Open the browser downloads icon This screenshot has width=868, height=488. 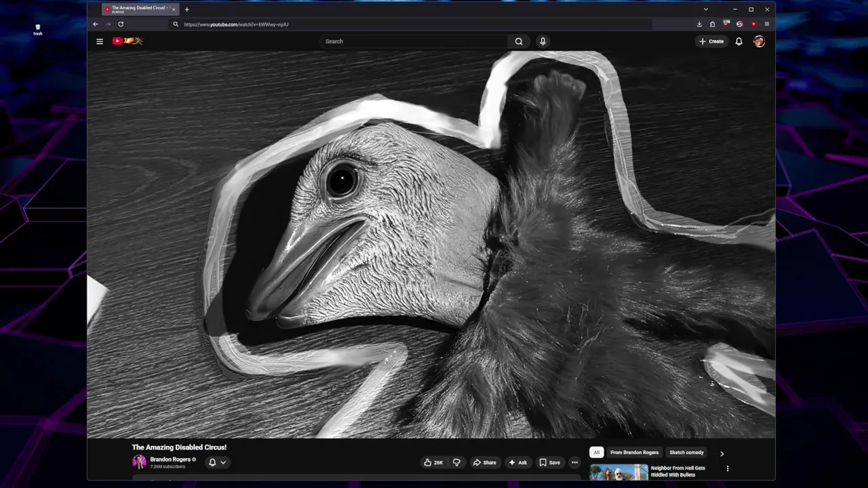(x=699, y=24)
